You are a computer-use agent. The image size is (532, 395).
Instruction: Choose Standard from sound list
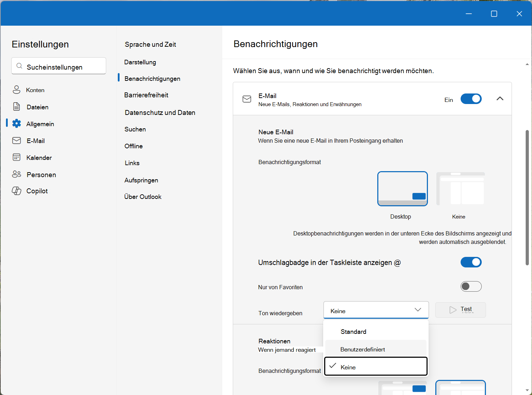(376, 331)
